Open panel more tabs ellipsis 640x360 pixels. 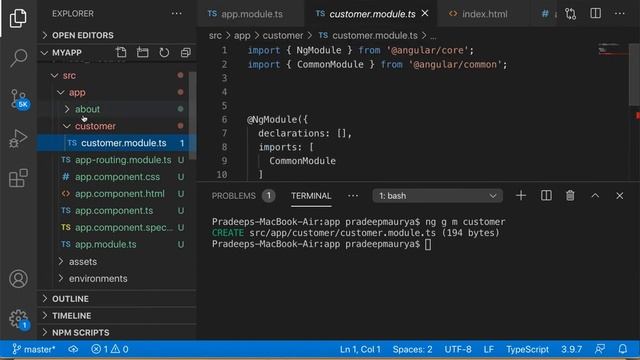click(353, 196)
